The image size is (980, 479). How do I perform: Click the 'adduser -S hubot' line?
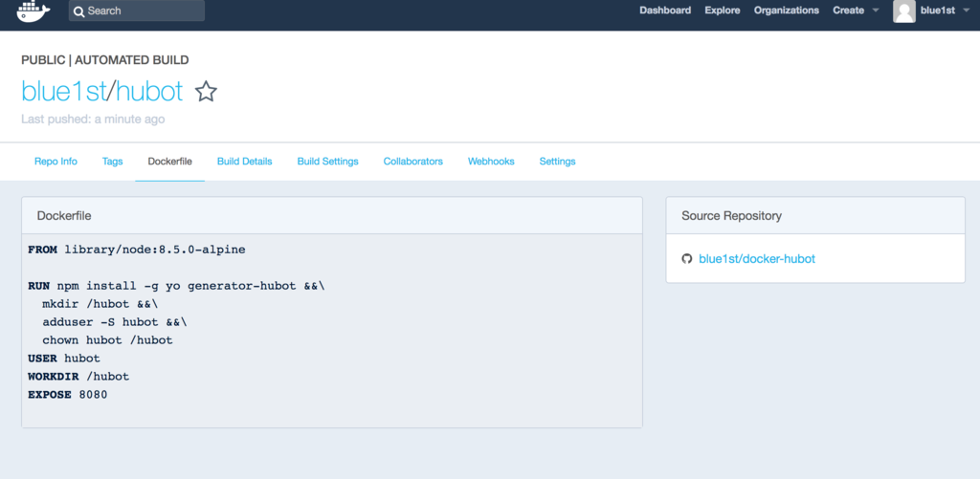tap(115, 322)
